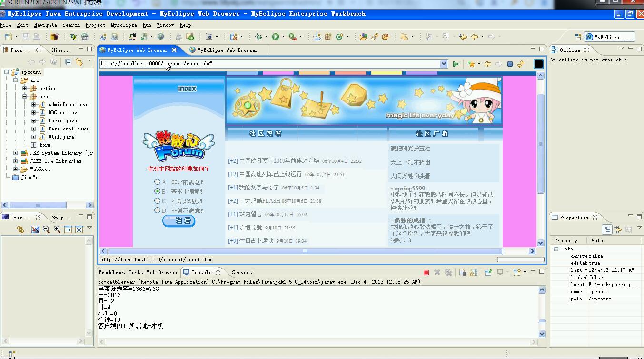Open link 中国高速列车已上线运行
The width and height of the screenshot is (644, 359).
point(270,174)
